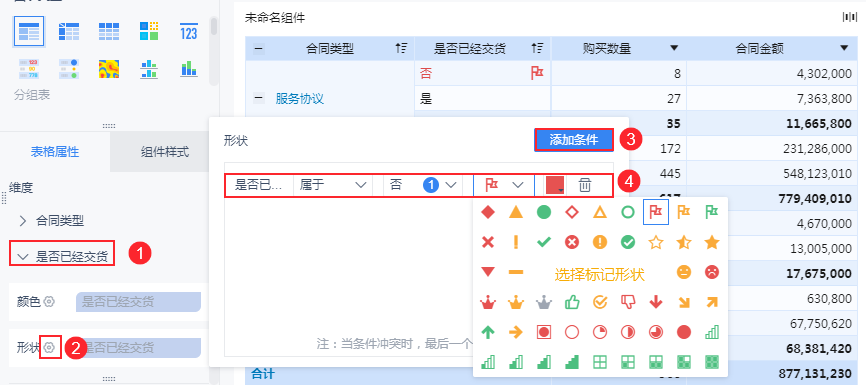Select the colored number list chart type
This screenshot has height=385, width=866.
point(28,68)
